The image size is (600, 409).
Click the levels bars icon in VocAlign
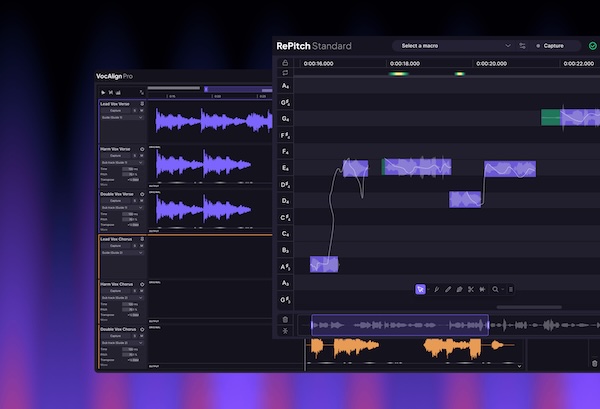pos(118,93)
